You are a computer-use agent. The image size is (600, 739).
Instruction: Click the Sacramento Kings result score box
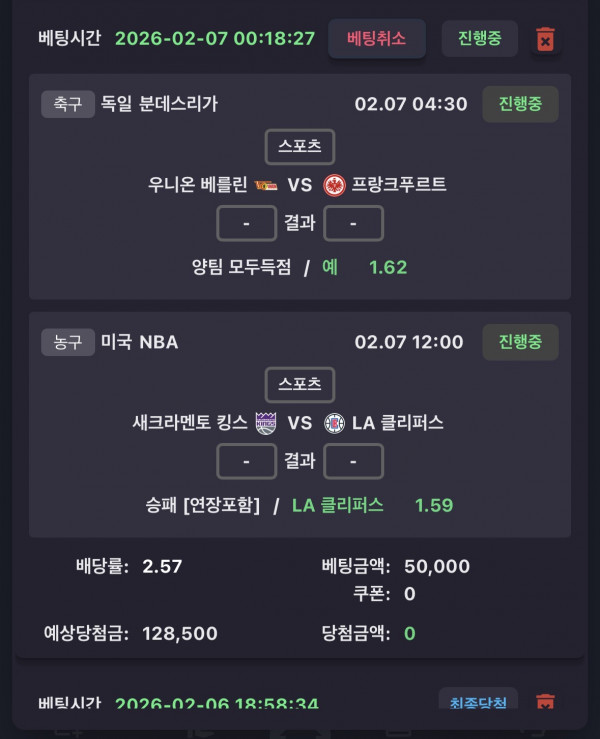click(x=246, y=461)
